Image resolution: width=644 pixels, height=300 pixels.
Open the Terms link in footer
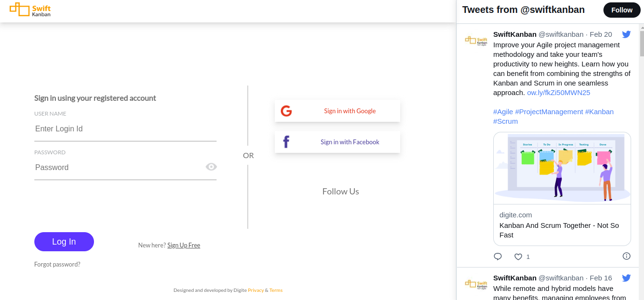point(276,290)
